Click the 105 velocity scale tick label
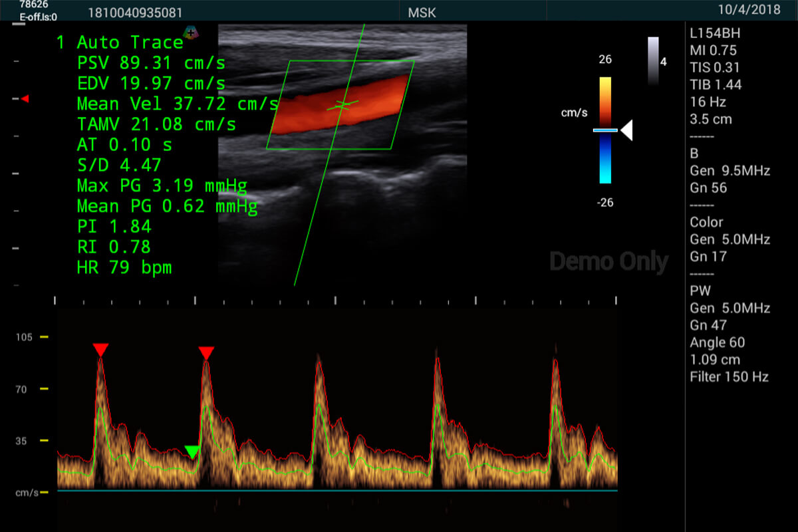This screenshot has width=798, height=532. [24, 337]
